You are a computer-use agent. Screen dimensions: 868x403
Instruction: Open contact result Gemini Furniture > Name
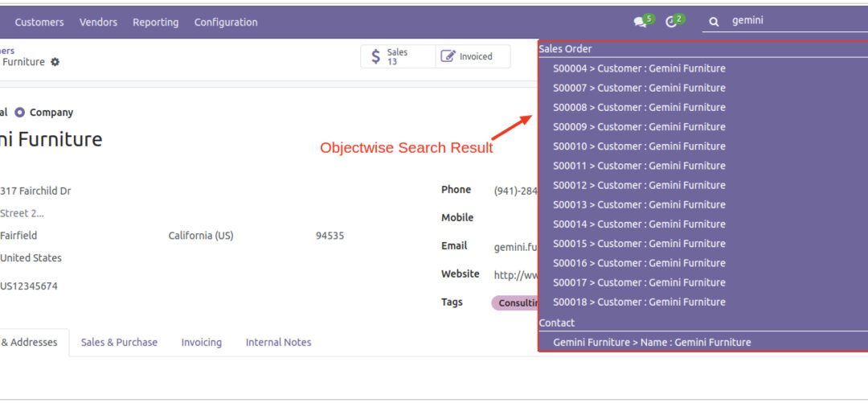tap(652, 343)
